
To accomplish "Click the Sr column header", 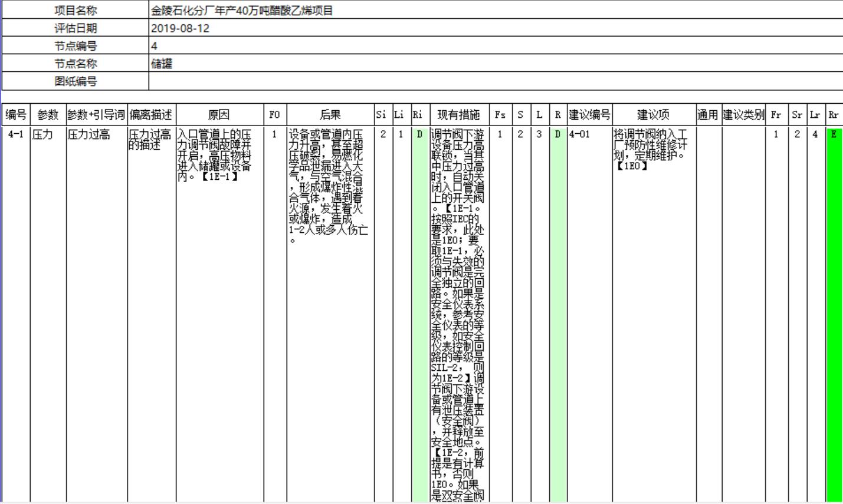I will tap(798, 115).
